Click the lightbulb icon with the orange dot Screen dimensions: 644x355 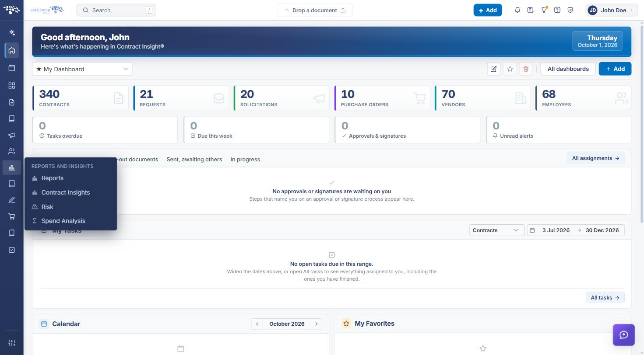[x=544, y=10]
